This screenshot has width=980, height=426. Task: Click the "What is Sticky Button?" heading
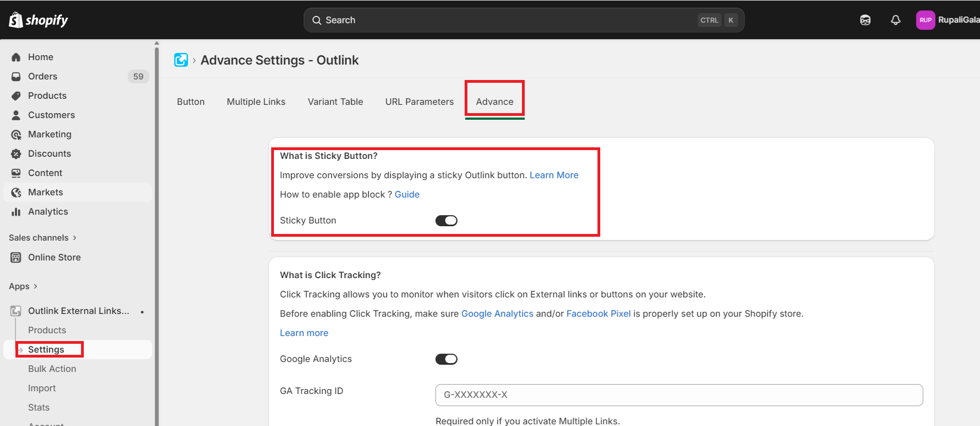pyautogui.click(x=329, y=156)
